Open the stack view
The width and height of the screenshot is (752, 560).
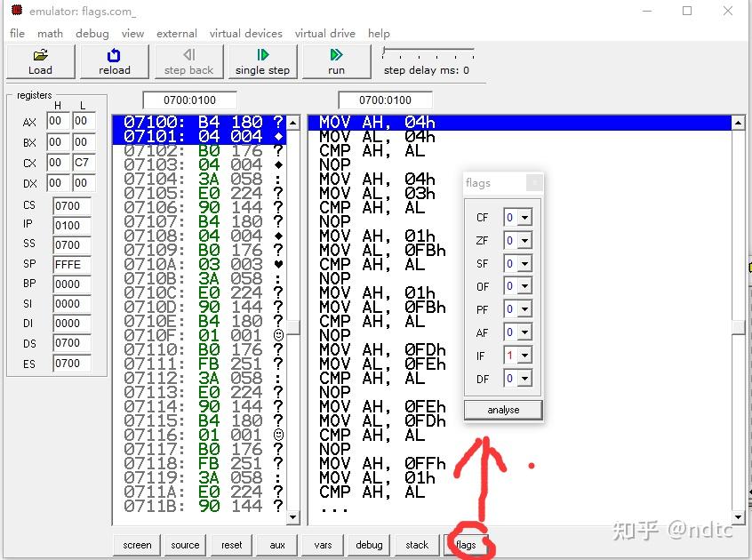pos(416,545)
